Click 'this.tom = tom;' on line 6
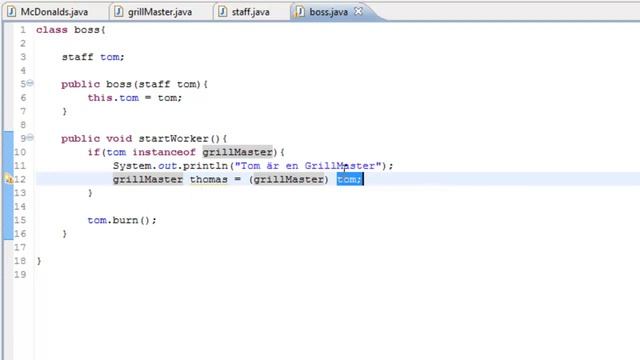The width and height of the screenshot is (640, 360). tap(135, 98)
